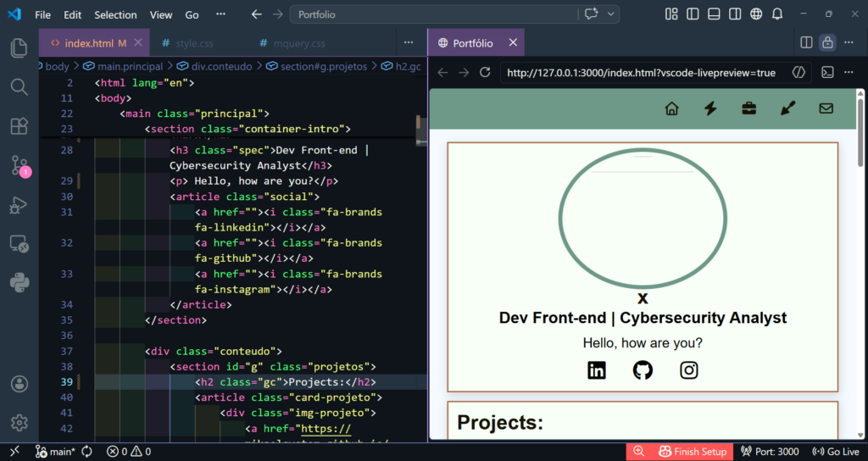Image resolution: width=868 pixels, height=461 pixels.
Task: Click the GitHub icon in the preview
Action: tap(643, 370)
